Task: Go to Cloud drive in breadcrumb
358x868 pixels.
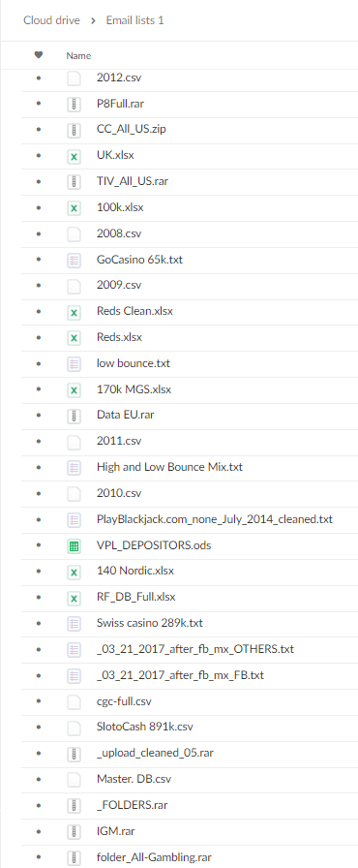Action: (x=51, y=20)
